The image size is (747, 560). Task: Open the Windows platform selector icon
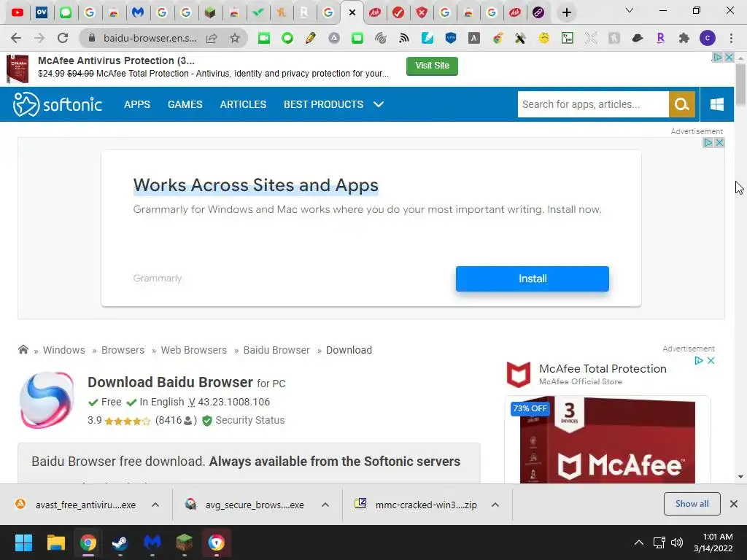[716, 104]
